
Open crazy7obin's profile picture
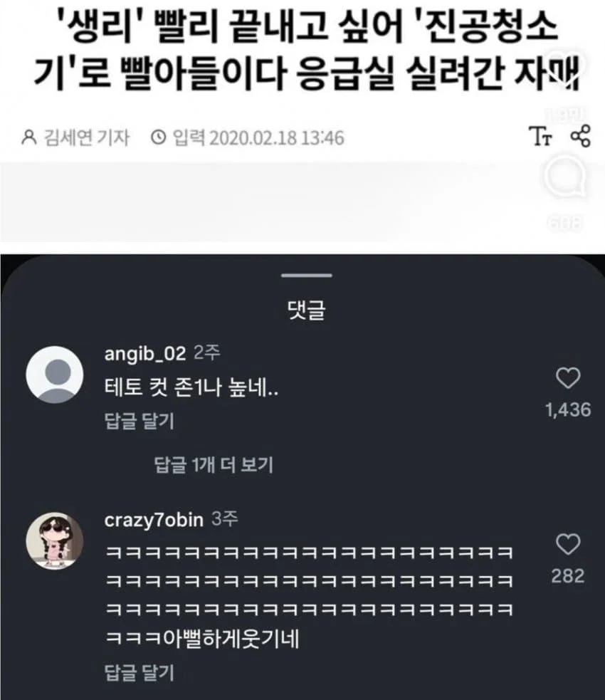pyautogui.click(x=54, y=539)
